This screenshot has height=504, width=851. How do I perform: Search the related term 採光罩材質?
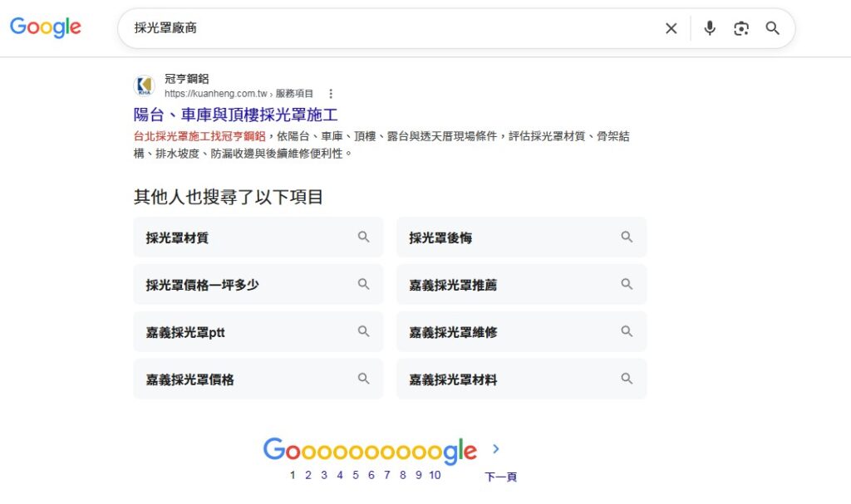click(258, 237)
